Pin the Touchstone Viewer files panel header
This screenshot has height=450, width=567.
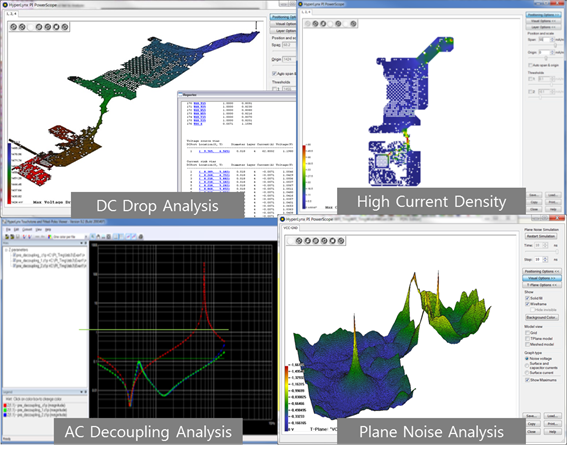point(86,243)
